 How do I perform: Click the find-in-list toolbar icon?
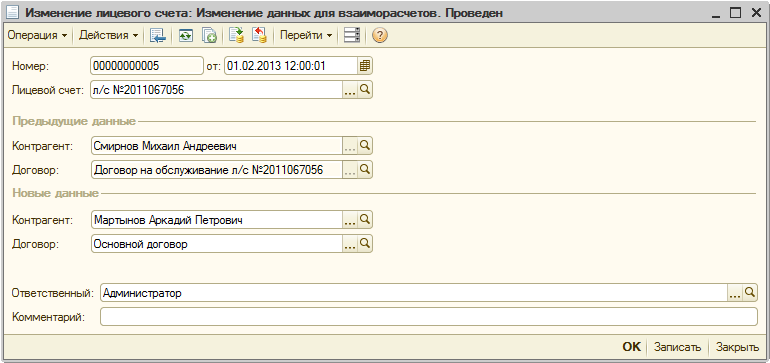158,36
